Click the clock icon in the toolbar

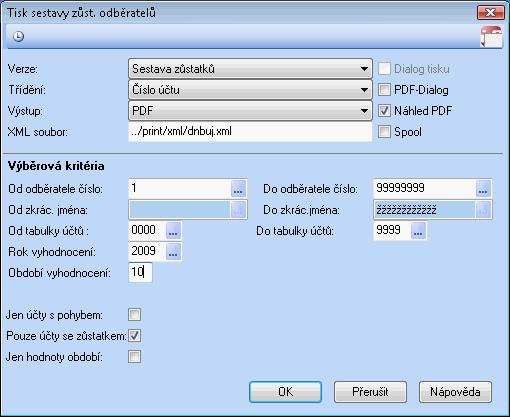18,36
